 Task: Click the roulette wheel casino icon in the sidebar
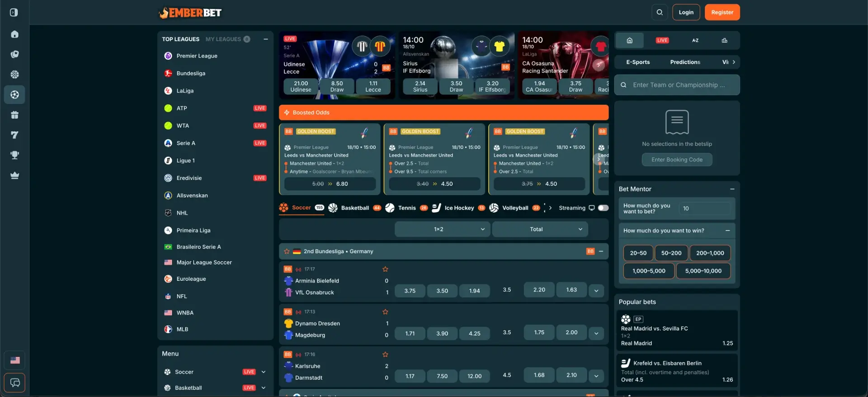(x=14, y=75)
